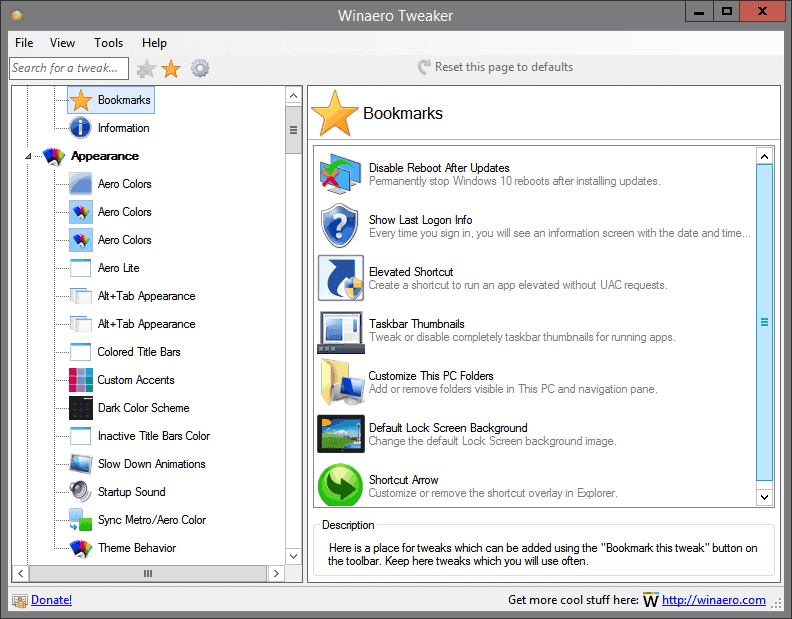The width and height of the screenshot is (792, 619).
Task: Click tree panel scroll up arrow
Action: (x=293, y=96)
